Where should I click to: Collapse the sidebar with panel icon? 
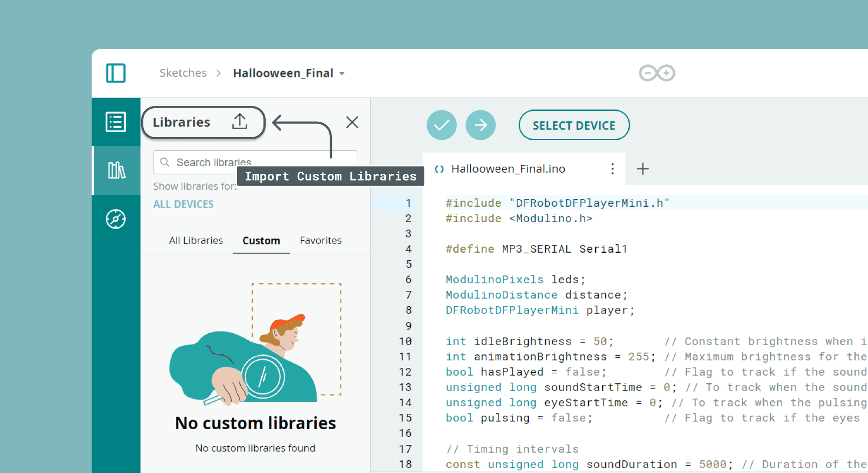coord(116,73)
